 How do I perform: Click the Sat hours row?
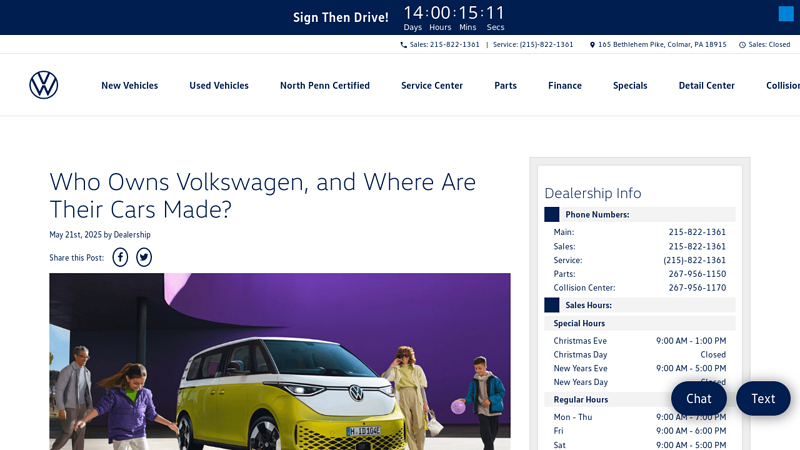640,445
